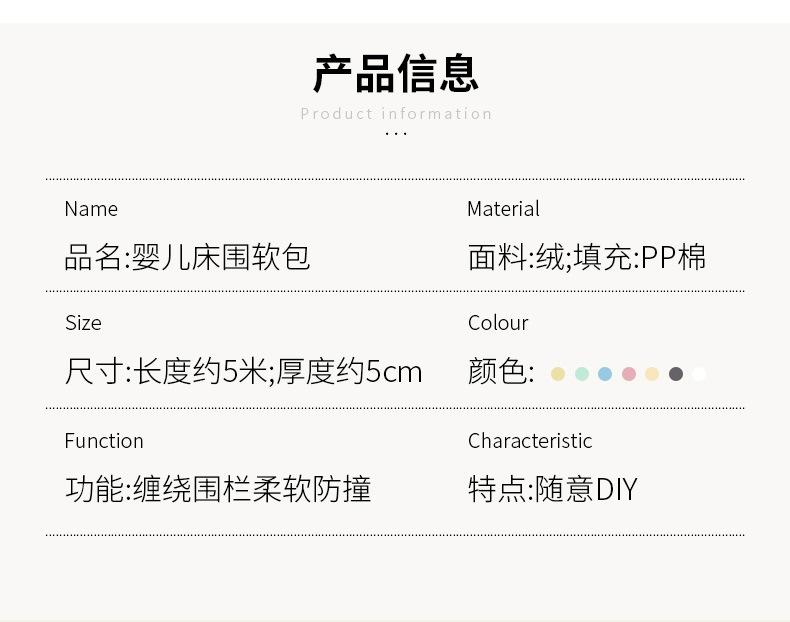Click the 'Function' label

104,441
